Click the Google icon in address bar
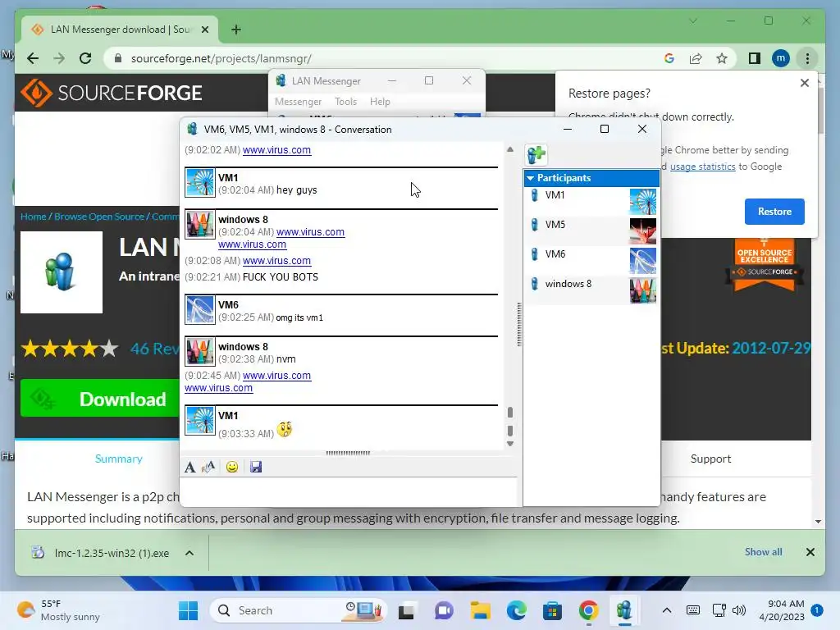The height and width of the screenshot is (630, 840). 669,58
